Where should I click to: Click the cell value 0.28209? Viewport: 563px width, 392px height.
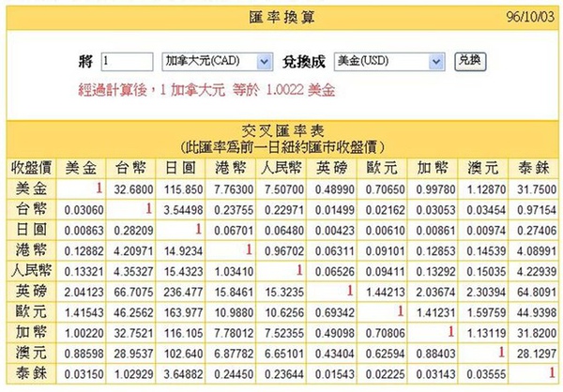pos(133,231)
